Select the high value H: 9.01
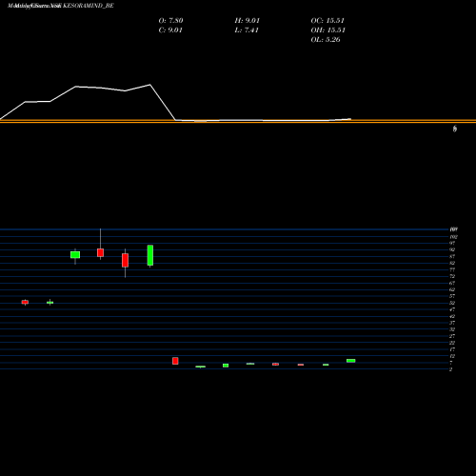This screenshot has width=476, height=476. coord(248,20)
